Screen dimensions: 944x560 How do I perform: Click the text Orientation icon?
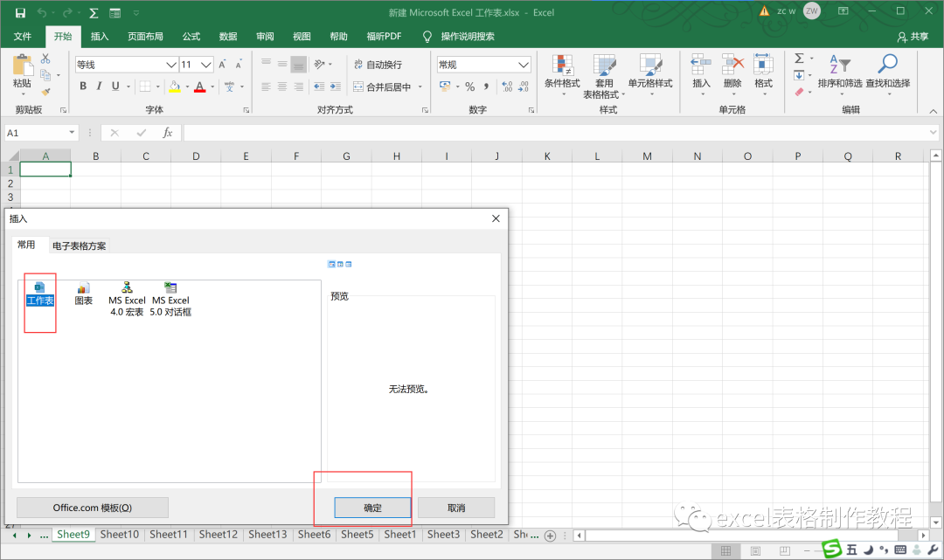pos(320,65)
